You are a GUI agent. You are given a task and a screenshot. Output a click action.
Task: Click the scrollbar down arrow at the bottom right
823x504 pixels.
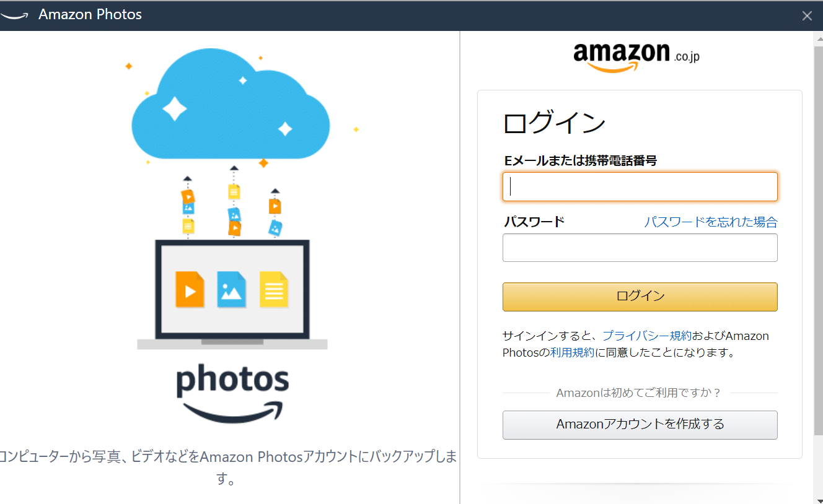click(x=818, y=499)
